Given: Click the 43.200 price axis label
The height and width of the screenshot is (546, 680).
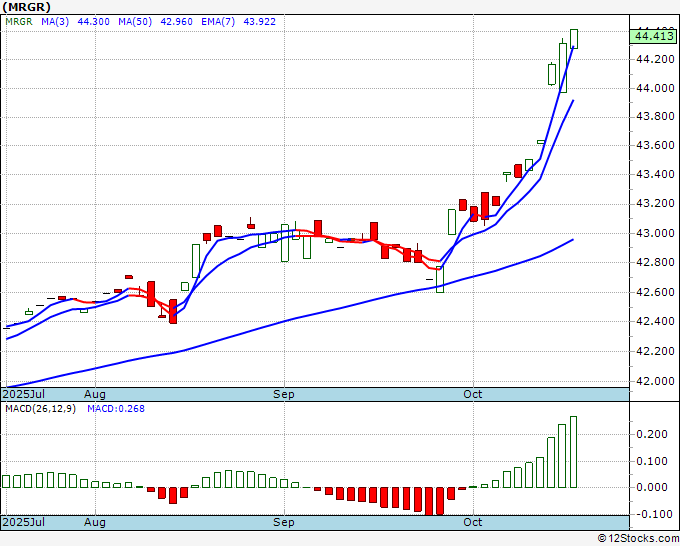Looking at the screenshot, I should (x=655, y=203).
